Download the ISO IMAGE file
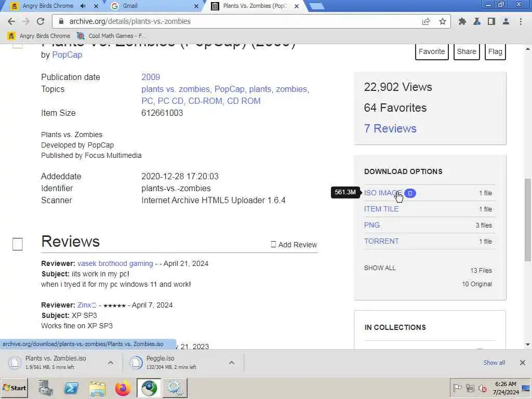The width and height of the screenshot is (532, 399). (383, 193)
